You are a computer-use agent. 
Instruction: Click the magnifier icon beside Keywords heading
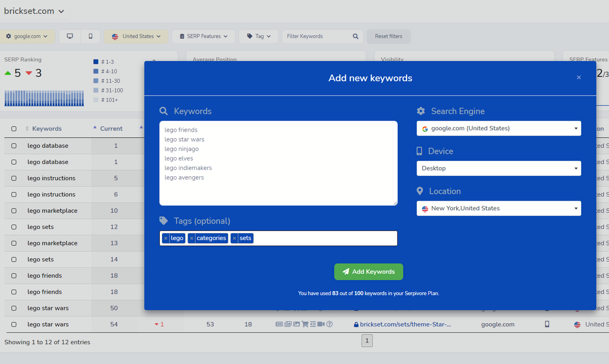click(x=164, y=111)
